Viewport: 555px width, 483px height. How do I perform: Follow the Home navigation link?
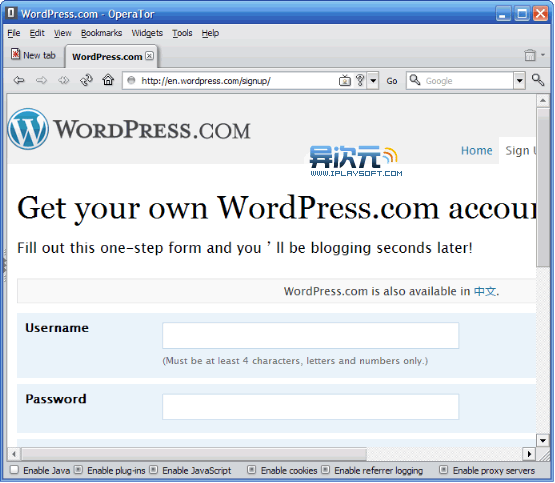point(476,150)
